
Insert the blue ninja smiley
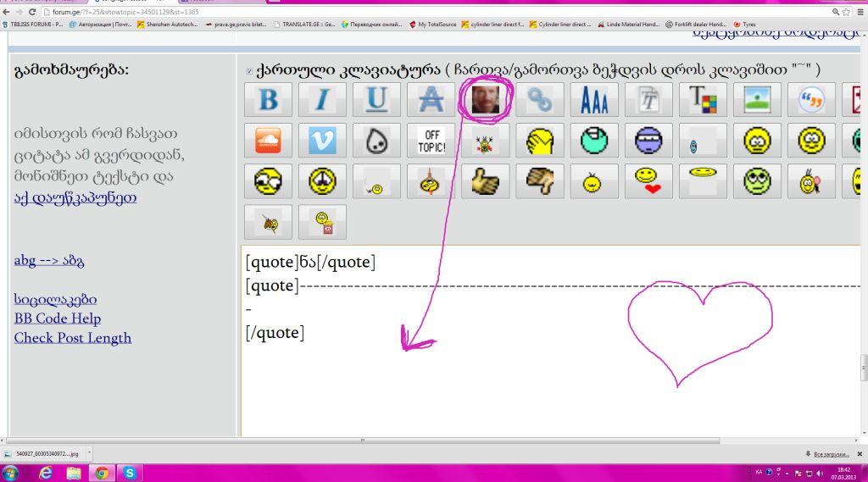coord(648,141)
